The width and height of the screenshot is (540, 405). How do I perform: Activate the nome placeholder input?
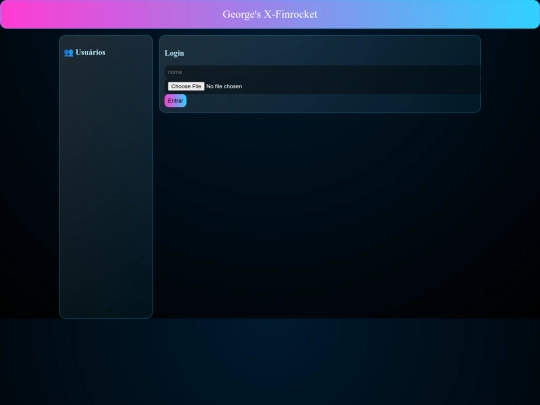click(322, 72)
